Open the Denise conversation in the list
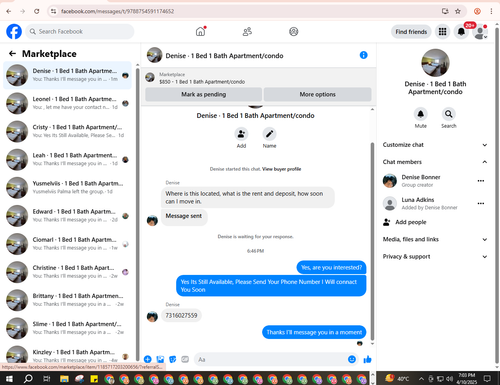Image resolution: width=500 pixels, height=385 pixels. pyautogui.click(x=67, y=75)
